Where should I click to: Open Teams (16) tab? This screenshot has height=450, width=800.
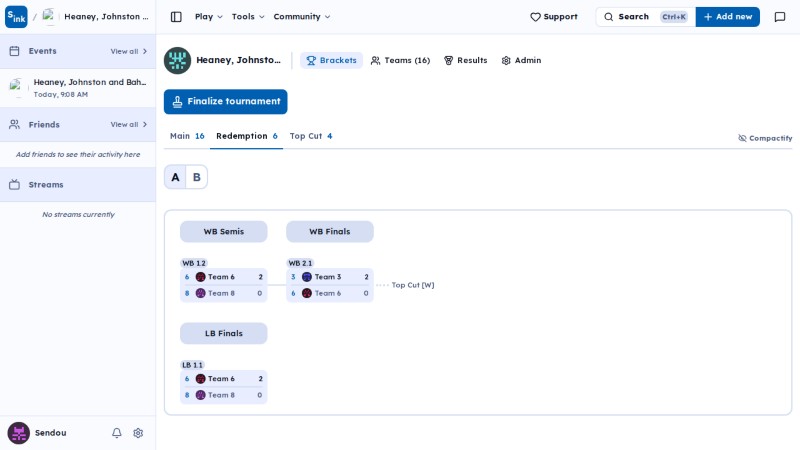(x=401, y=60)
